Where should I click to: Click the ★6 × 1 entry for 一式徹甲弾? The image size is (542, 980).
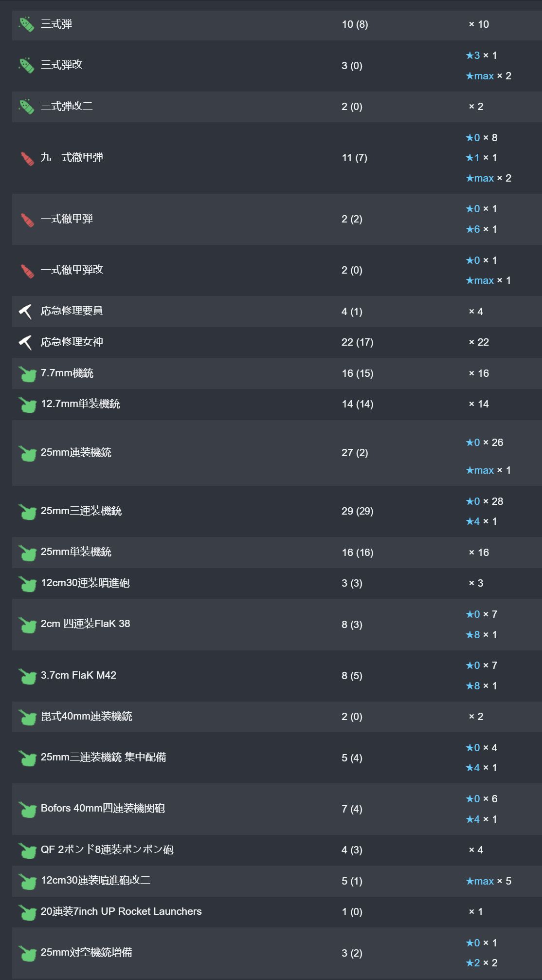(x=482, y=229)
